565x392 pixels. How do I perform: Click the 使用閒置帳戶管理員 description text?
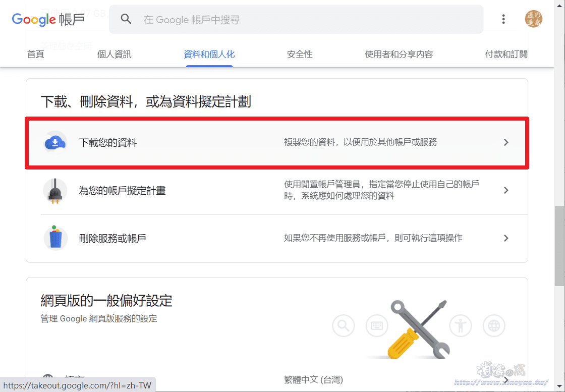pos(381,190)
